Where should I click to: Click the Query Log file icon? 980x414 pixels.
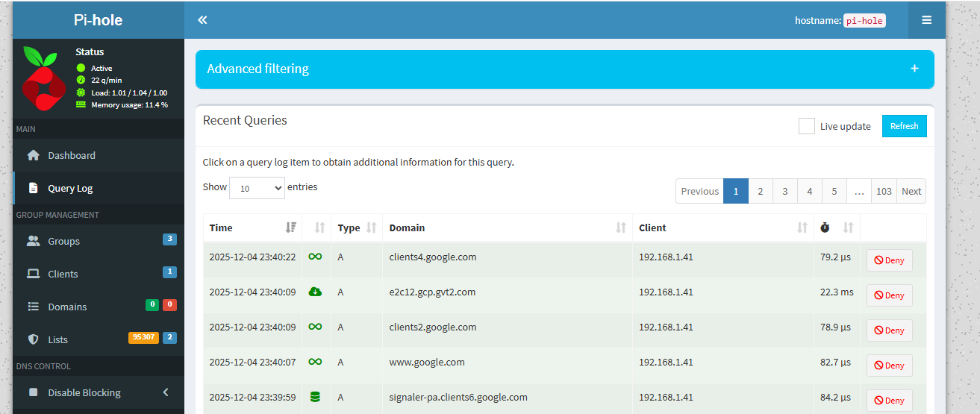[33, 188]
